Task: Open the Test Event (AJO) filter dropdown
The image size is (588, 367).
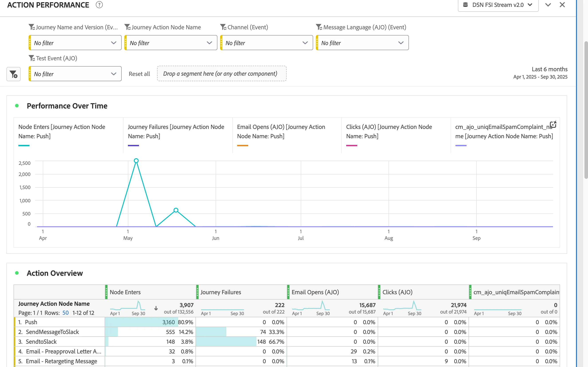Action: pyautogui.click(x=75, y=74)
